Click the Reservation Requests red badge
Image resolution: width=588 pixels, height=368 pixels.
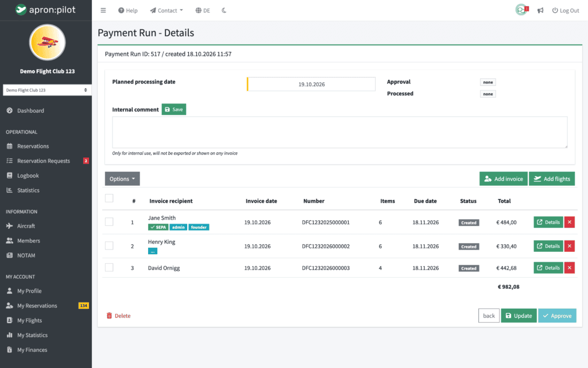click(86, 161)
